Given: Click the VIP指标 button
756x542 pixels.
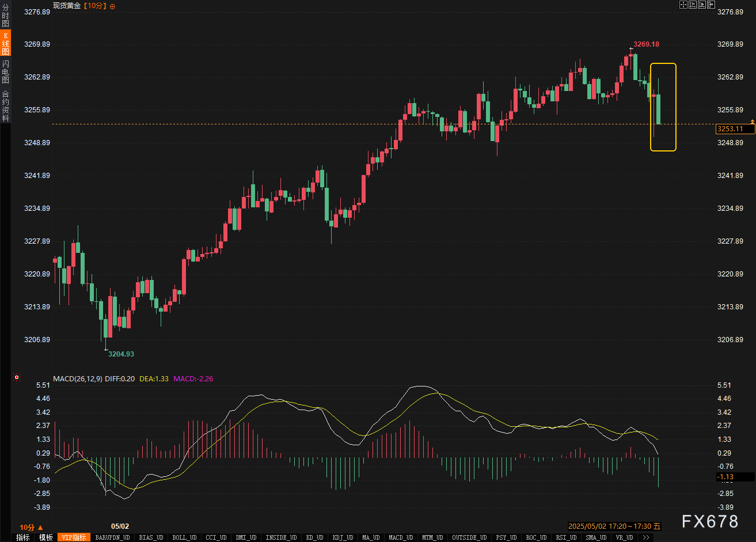Looking at the screenshot, I should coord(74,537).
